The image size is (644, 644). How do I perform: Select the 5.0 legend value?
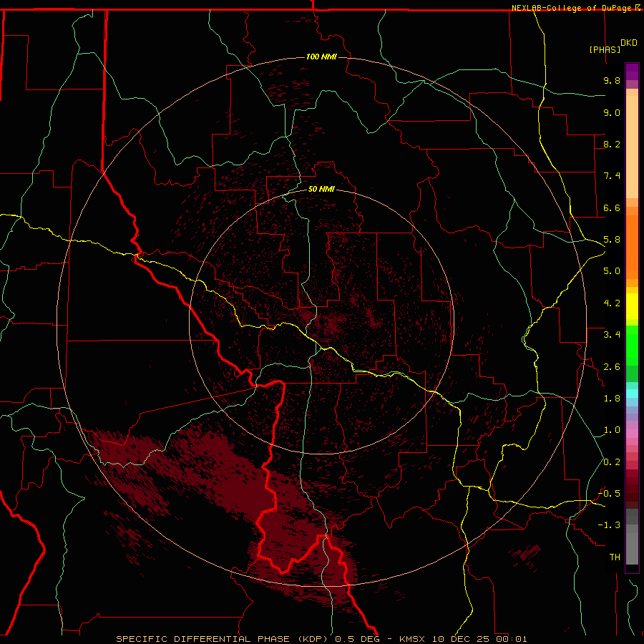click(612, 271)
